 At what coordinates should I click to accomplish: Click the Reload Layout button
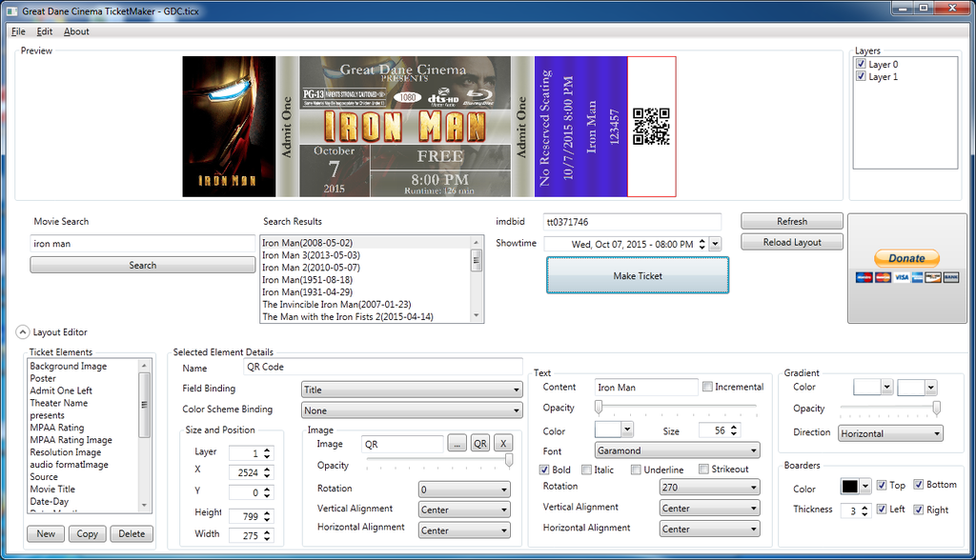[792, 242]
